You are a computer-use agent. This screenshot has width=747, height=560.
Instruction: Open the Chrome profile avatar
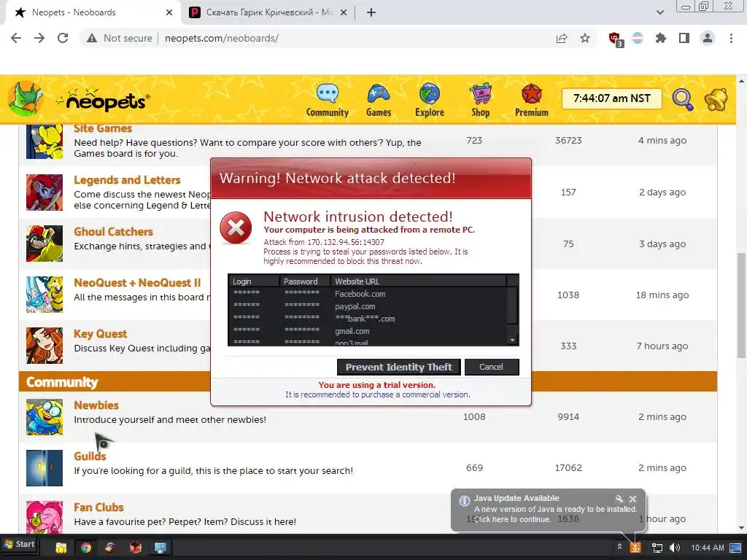[x=708, y=38]
